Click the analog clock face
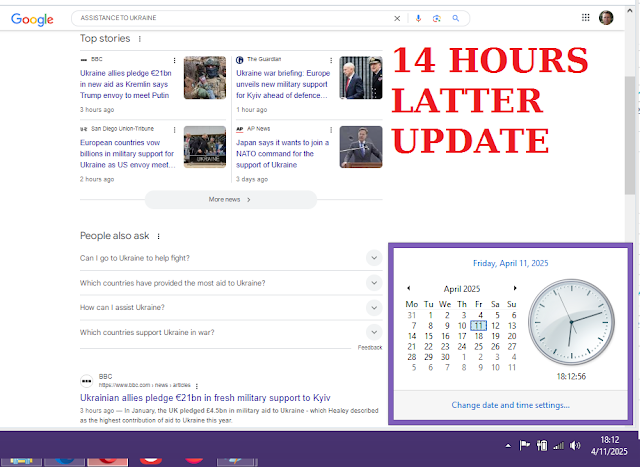Screen dimensions: 640x467 pos(571,322)
